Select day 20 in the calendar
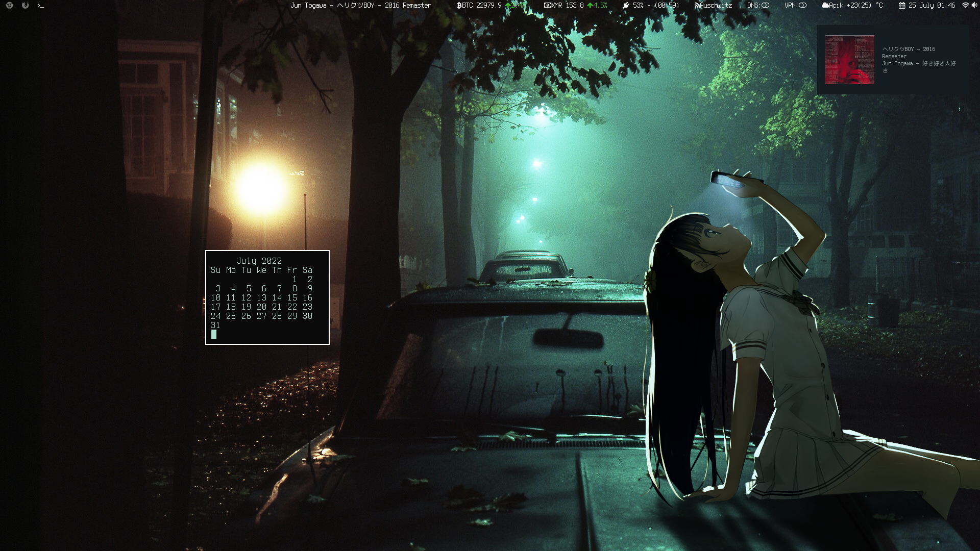The height and width of the screenshot is (551, 980). [261, 307]
